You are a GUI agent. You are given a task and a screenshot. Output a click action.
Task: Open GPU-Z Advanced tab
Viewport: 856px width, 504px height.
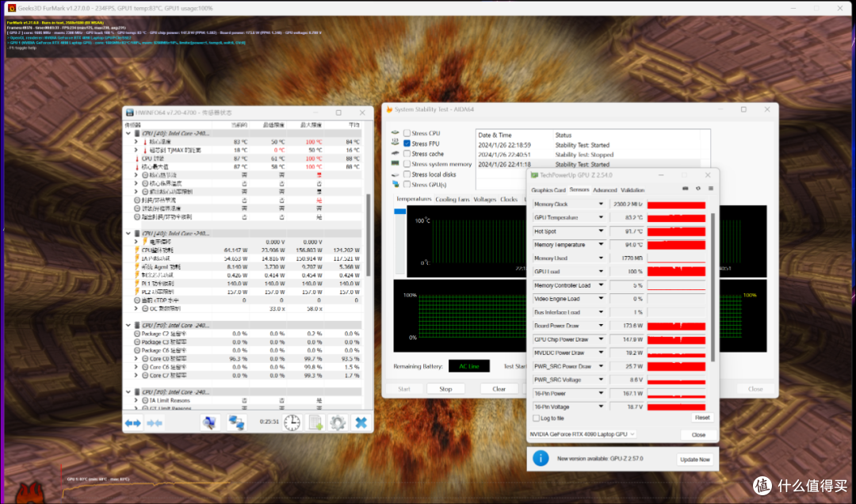point(605,190)
